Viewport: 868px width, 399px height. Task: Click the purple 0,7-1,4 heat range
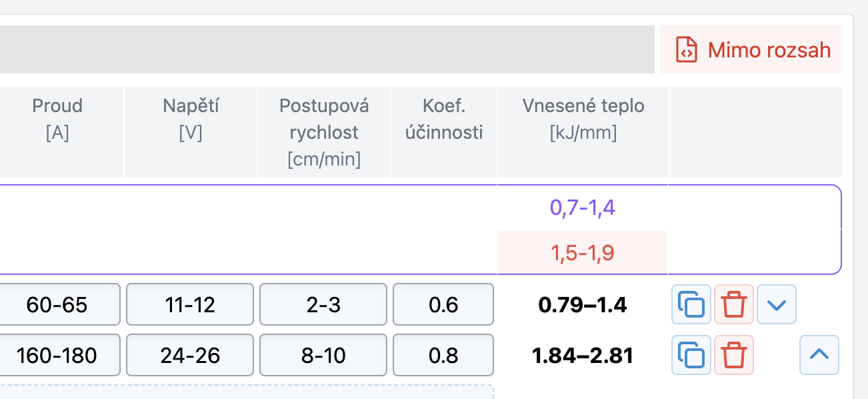583,208
